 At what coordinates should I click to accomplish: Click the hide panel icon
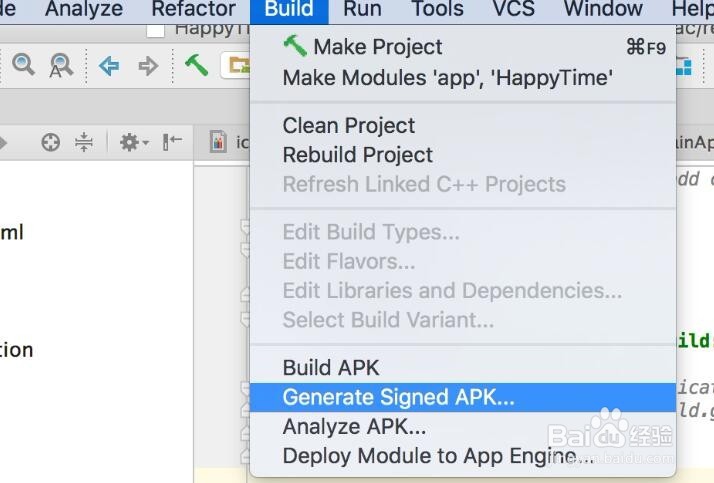pos(173,142)
